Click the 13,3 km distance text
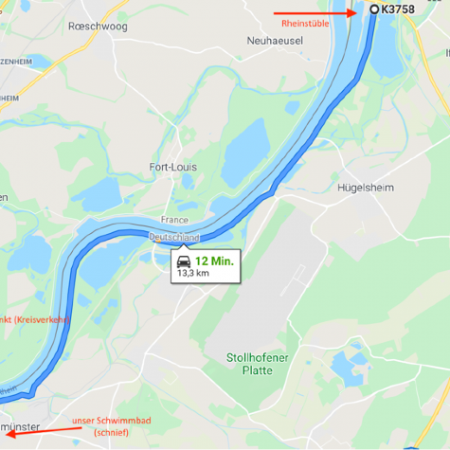 [x=193, y=273]
